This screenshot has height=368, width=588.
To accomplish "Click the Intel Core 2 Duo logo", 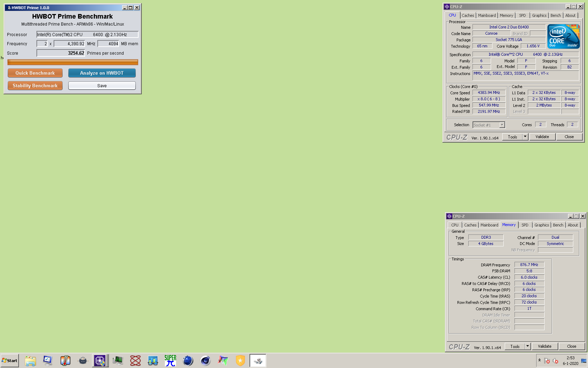I will coord(563,36).
